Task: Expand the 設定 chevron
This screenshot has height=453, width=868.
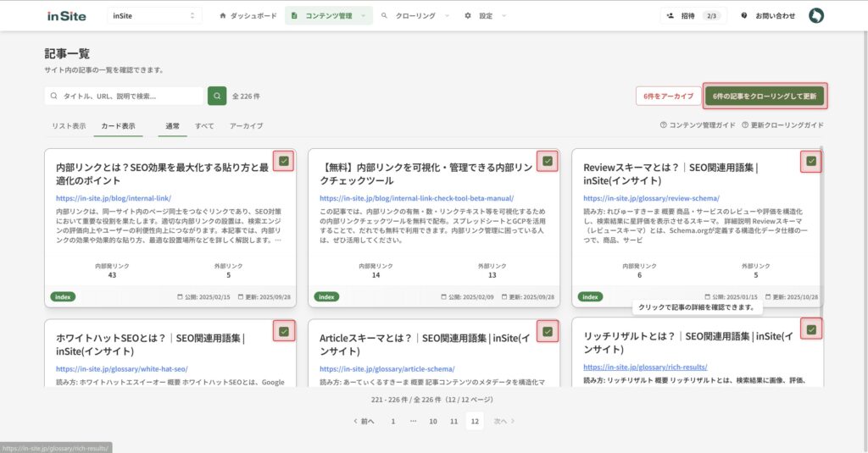Action: 504,15
